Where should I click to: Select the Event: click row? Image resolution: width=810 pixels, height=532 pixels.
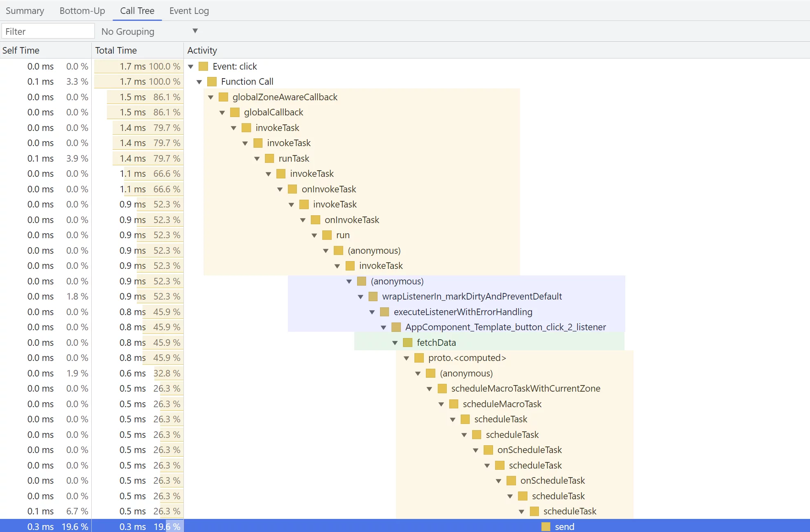pyautogui.click(x=235, y=66)
